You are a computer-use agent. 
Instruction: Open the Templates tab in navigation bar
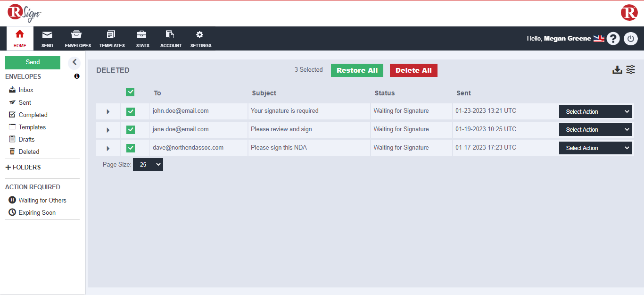[x=112, y=39]
